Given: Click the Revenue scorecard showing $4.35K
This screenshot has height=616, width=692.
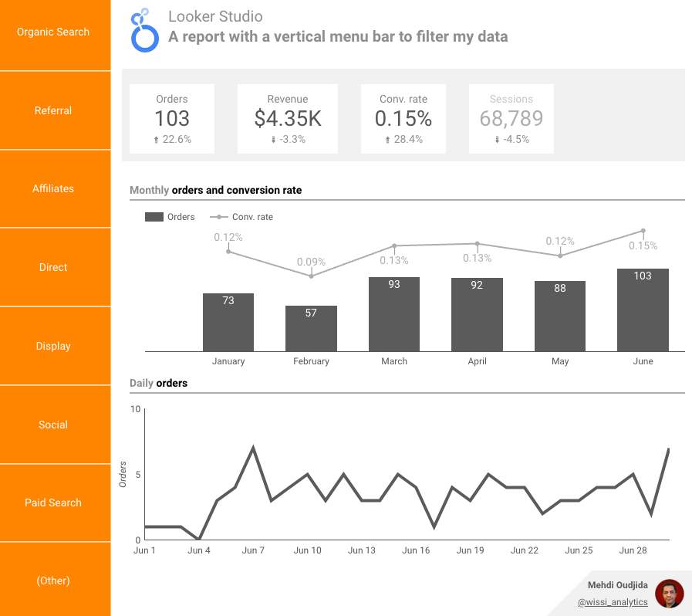Looking at the screenshot, I should 288,119.
